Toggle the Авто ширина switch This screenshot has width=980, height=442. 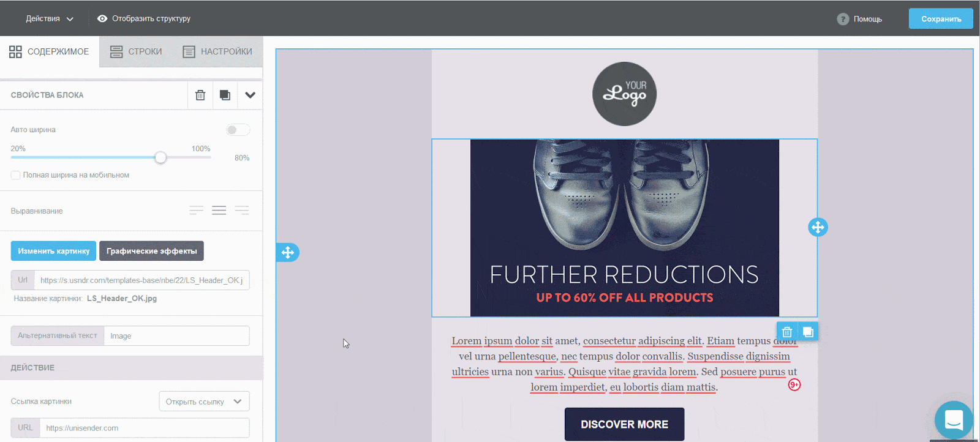point(238,130)
